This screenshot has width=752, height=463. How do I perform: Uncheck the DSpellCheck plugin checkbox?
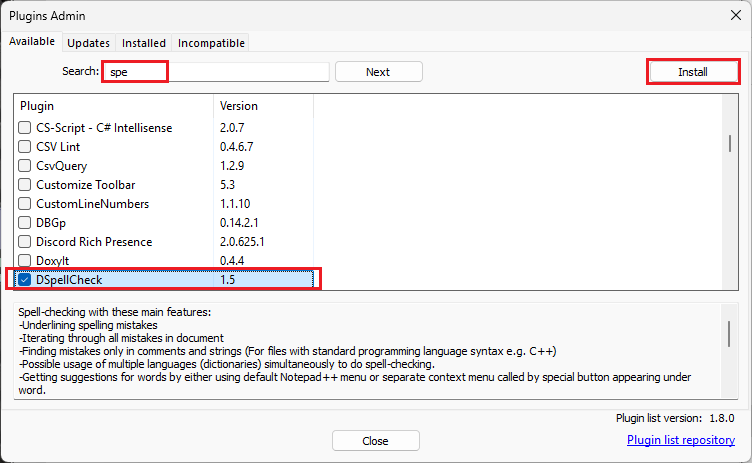(26, 280)
